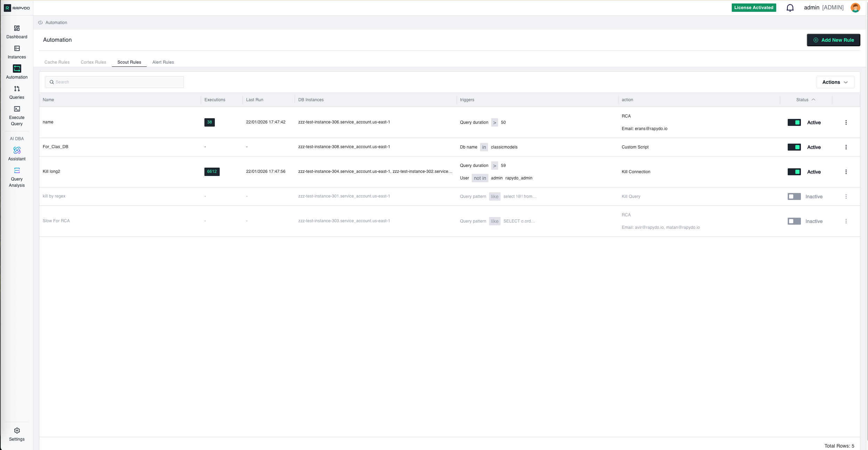Open Settings gear icon
The image size is (868, 450).
click(17, 431)
